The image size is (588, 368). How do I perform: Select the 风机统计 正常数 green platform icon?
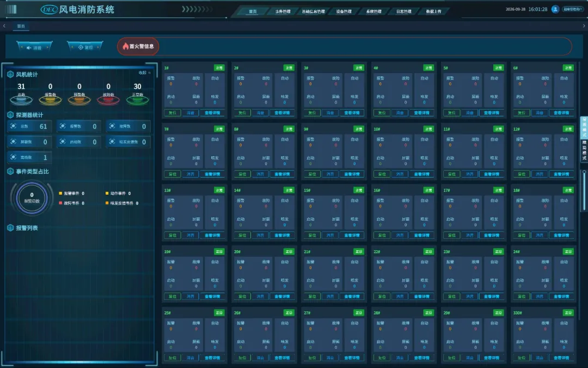(138, 100)
